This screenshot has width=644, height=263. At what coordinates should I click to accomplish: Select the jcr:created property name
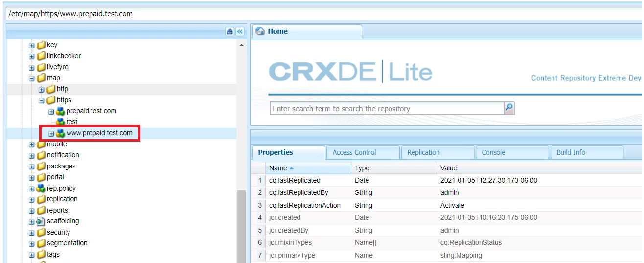coord(285,217)
